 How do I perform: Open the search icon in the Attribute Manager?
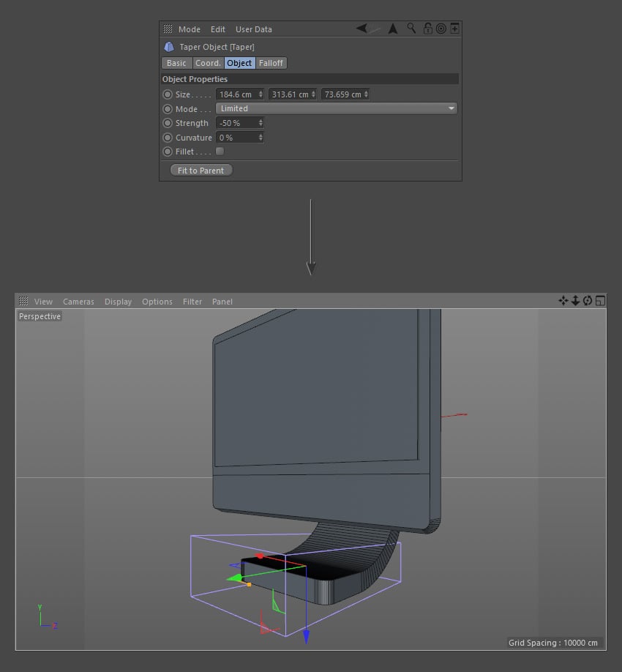[x=412, y=28]
